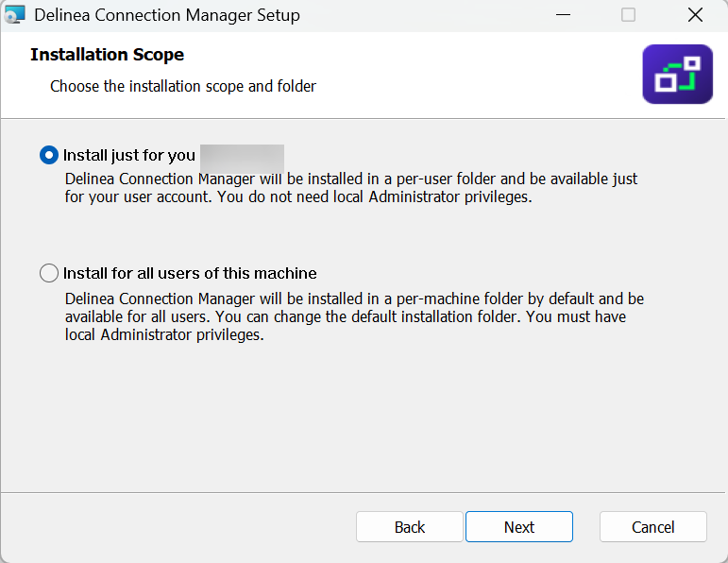Go back with the Back button
Screen dimensions: 728x563
coord(409,527)
